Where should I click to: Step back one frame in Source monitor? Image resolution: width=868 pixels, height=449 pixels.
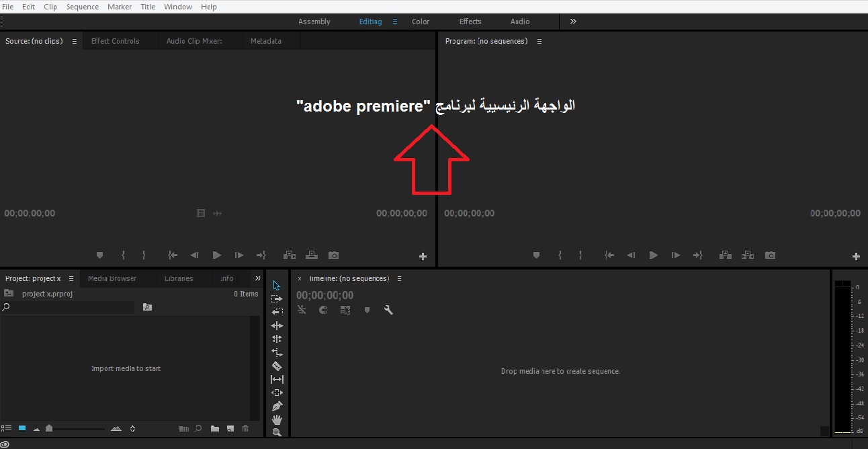pyautogui.click(x=195, y=255)
